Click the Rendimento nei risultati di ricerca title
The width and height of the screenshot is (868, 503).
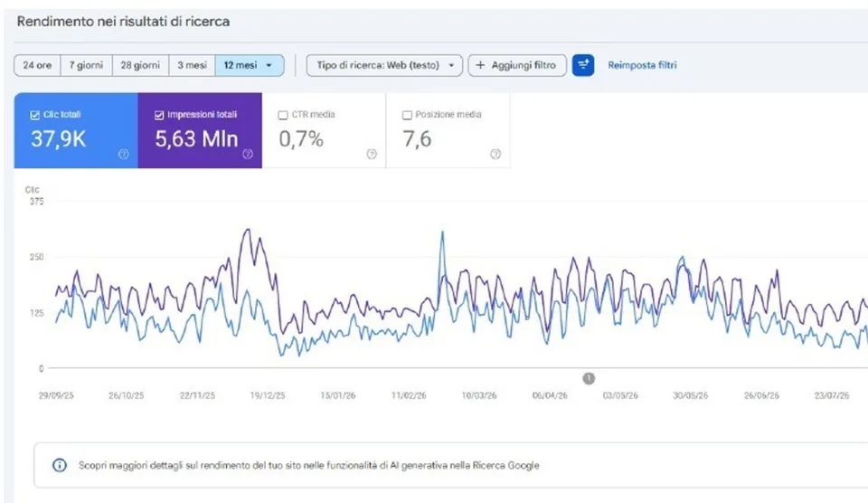point(123,22)
